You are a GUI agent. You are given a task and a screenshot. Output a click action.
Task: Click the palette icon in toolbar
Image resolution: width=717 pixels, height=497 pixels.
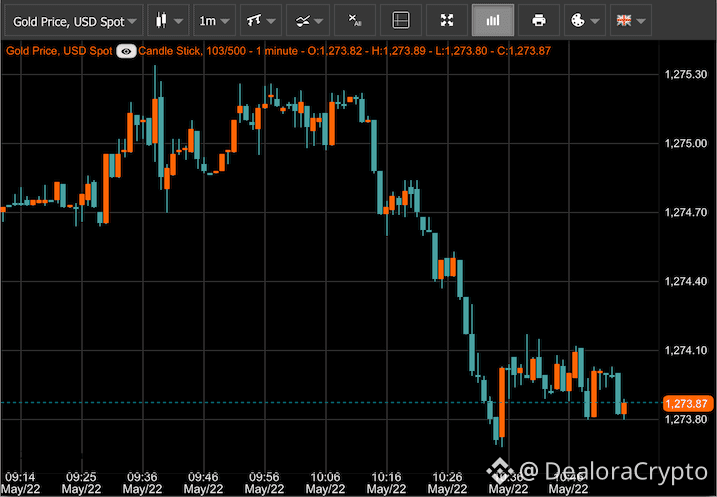point(578,21)
